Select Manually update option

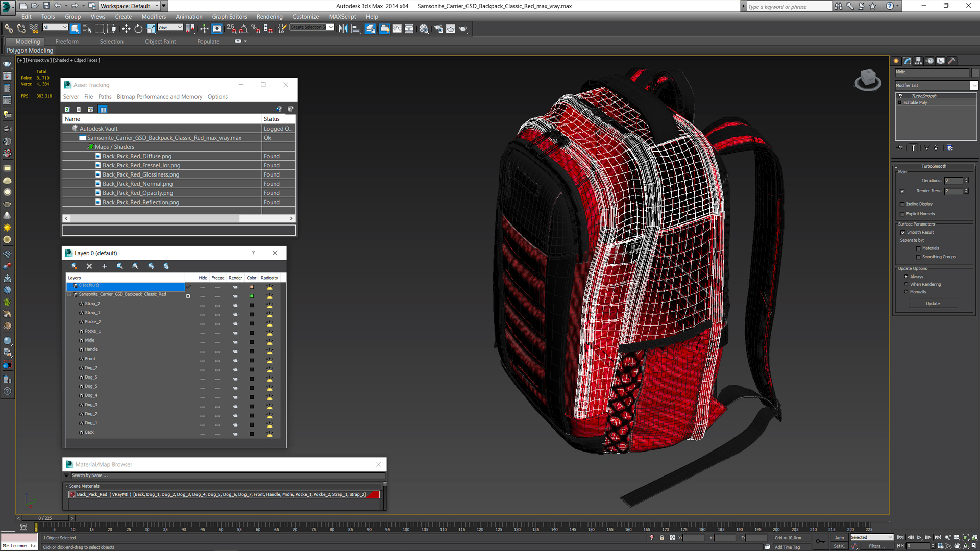point(906,292)
